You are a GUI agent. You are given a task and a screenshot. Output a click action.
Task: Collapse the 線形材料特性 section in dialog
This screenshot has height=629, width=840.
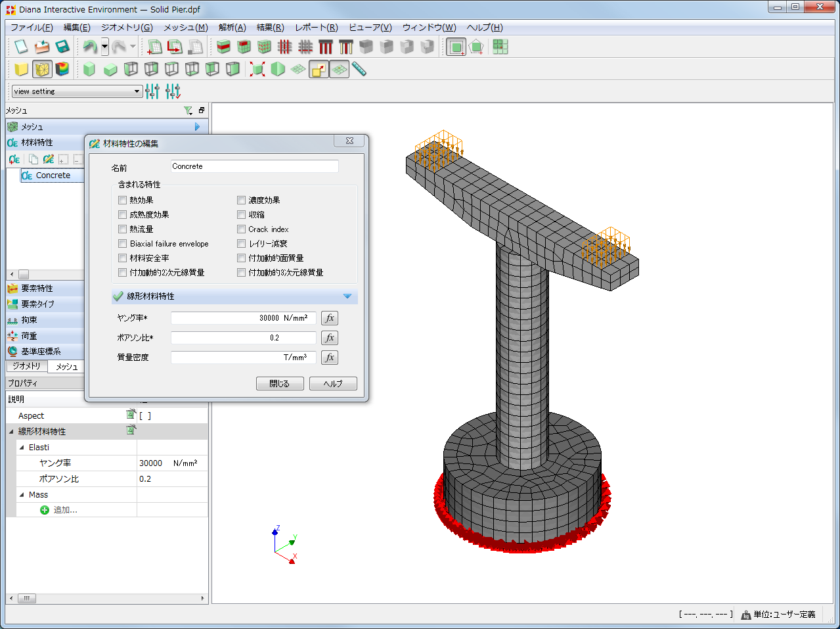347,296
